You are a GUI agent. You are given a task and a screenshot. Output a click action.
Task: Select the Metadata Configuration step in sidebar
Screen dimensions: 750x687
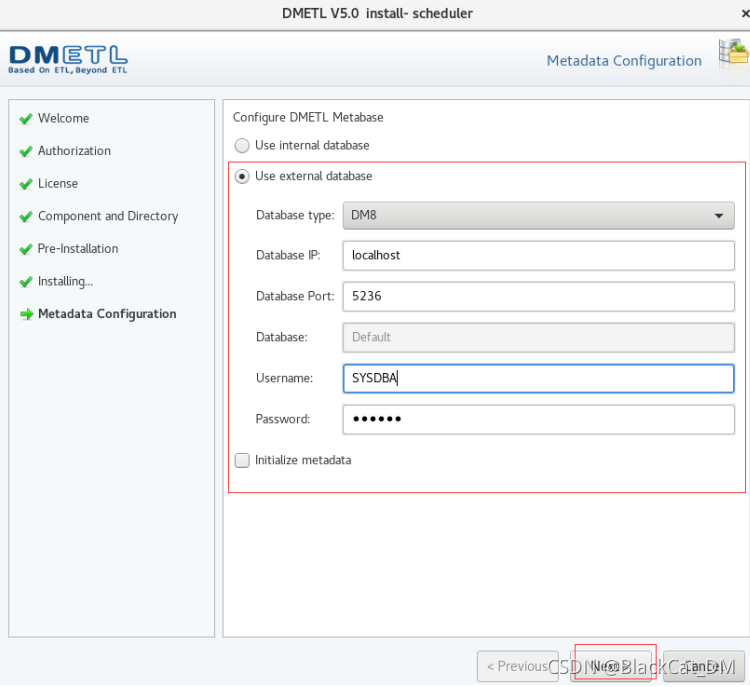tap(107, 314)
